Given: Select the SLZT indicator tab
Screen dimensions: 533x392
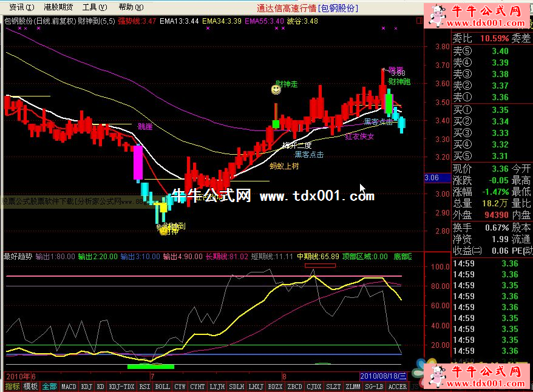Looking at the screenshot, I should click(x=333, y=387).
